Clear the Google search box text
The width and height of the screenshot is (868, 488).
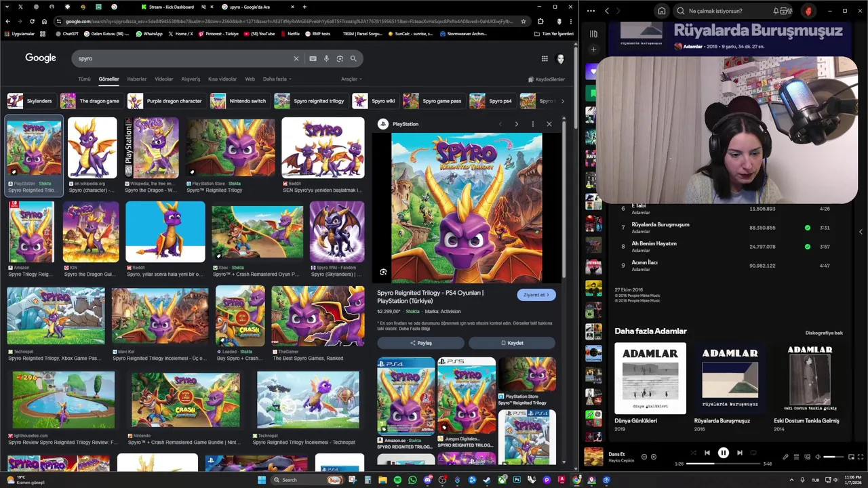[x=296, y=58]
